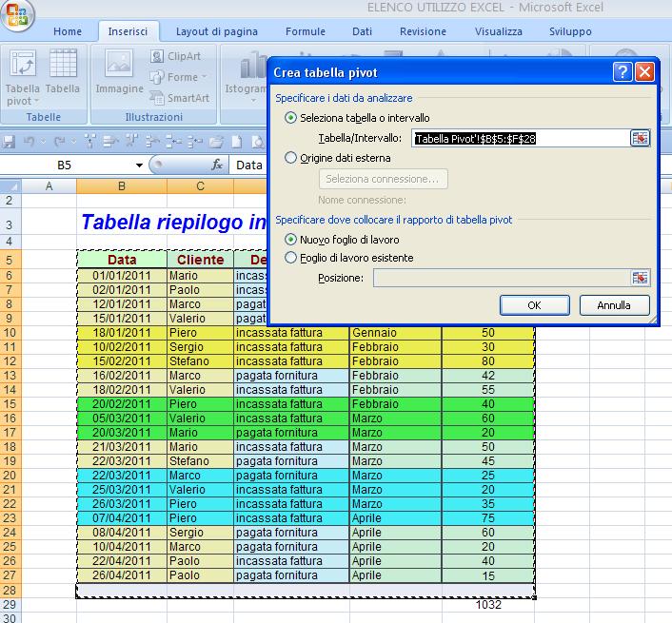672x623 pixels.
Task: Expand the Forme dropdown arrow
Action: click(204, 77)
